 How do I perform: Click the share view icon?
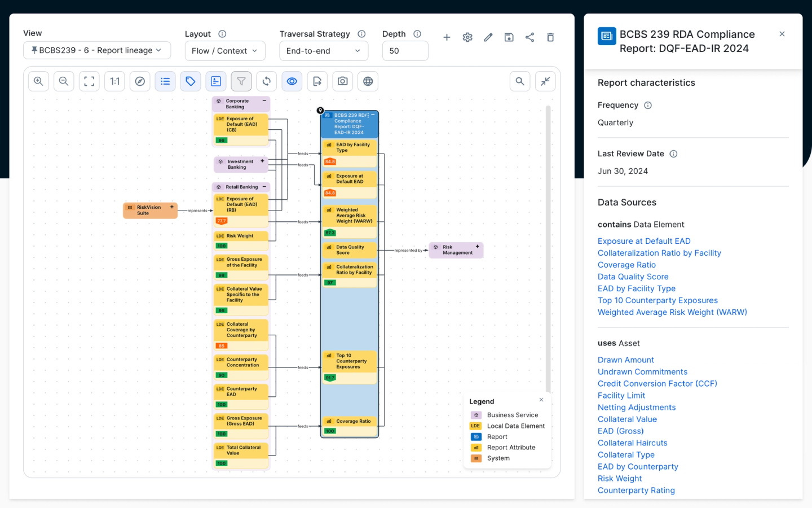click(x=529, y=37)
